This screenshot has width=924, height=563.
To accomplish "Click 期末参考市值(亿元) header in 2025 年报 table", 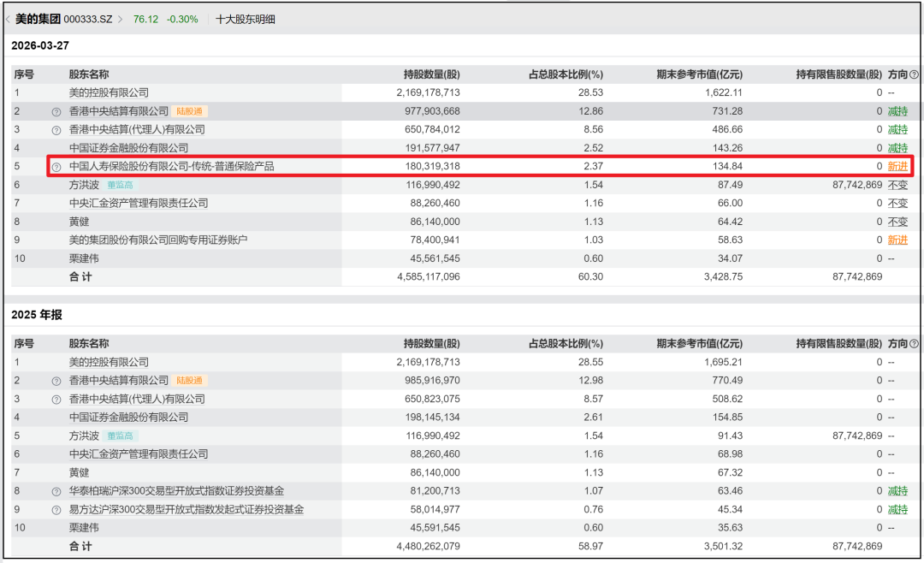I will pyautogui.click(x=700, y=344).
